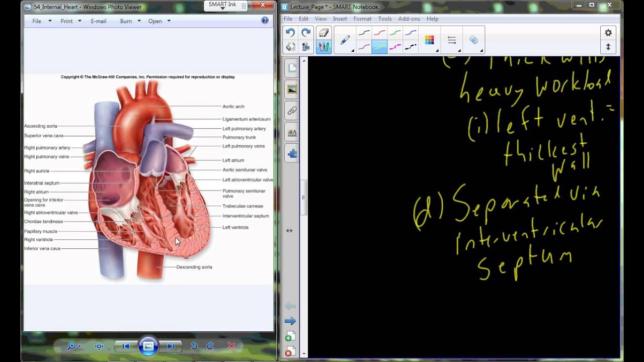
Task: Go to next page with blue arrow
Action: (290, 321)
